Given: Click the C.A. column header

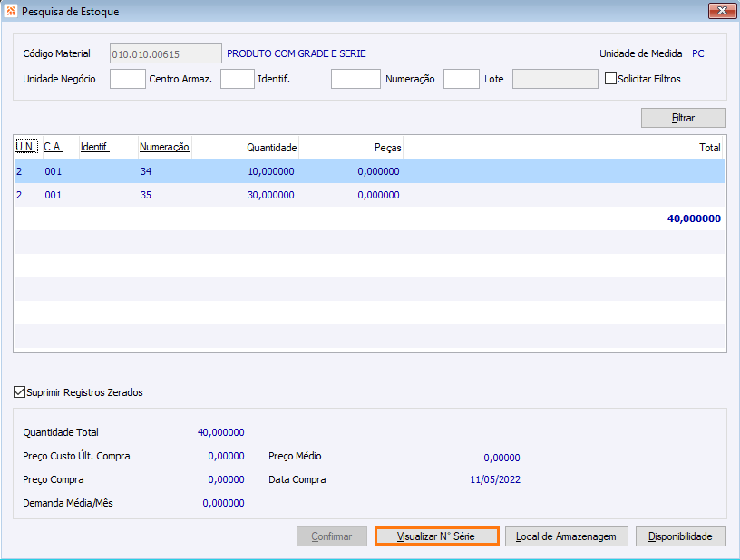Looking at the screenshot, I should click(54, 147).
